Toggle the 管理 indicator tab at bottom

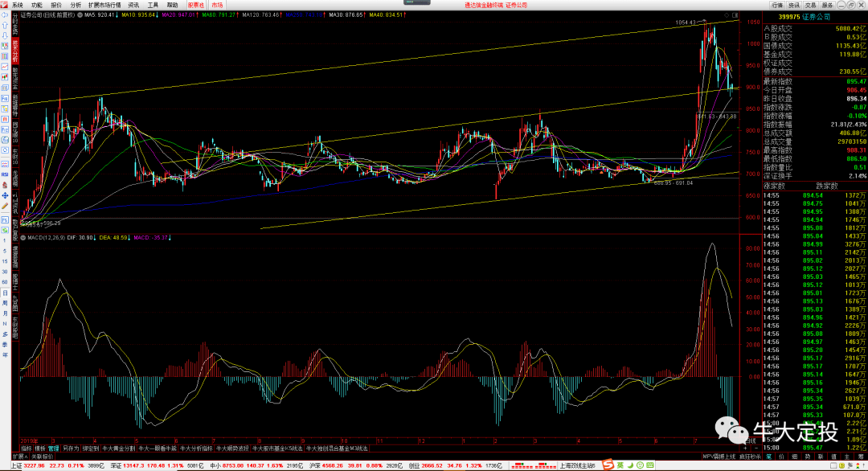pos(53,448)
